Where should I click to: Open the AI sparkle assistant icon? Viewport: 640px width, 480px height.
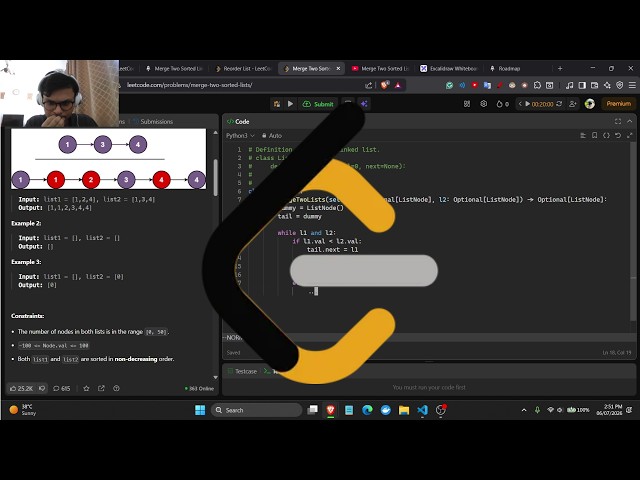[x=364, y=104]
